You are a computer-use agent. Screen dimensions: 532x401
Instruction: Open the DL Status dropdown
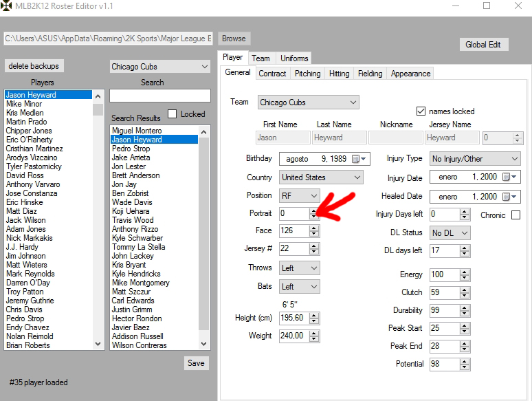click(x=450, y=233)
